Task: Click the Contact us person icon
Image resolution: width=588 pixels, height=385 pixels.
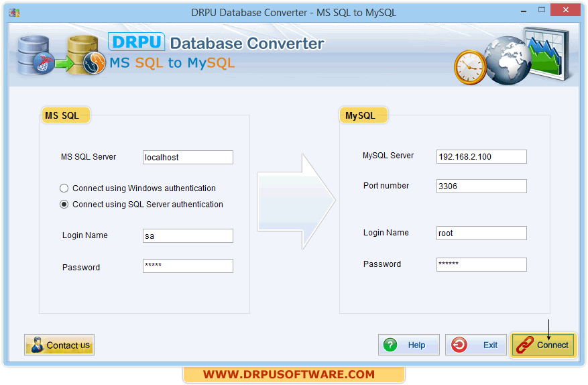Action: coord(37,345)
